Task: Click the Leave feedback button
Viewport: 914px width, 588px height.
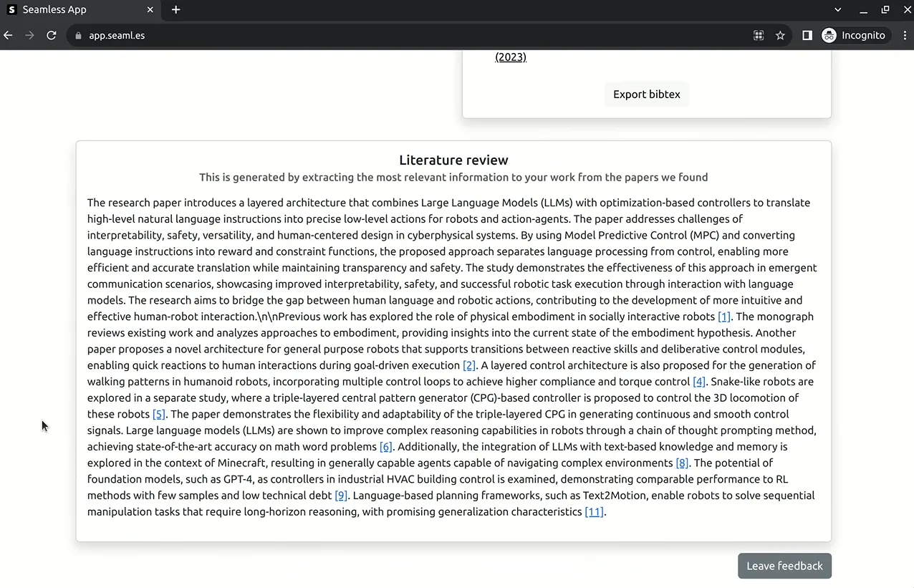Action: [x=784, y=566]
